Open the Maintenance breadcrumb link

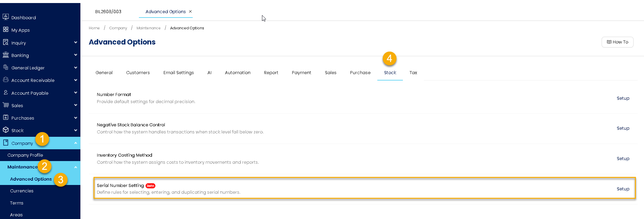coord(148,28)
